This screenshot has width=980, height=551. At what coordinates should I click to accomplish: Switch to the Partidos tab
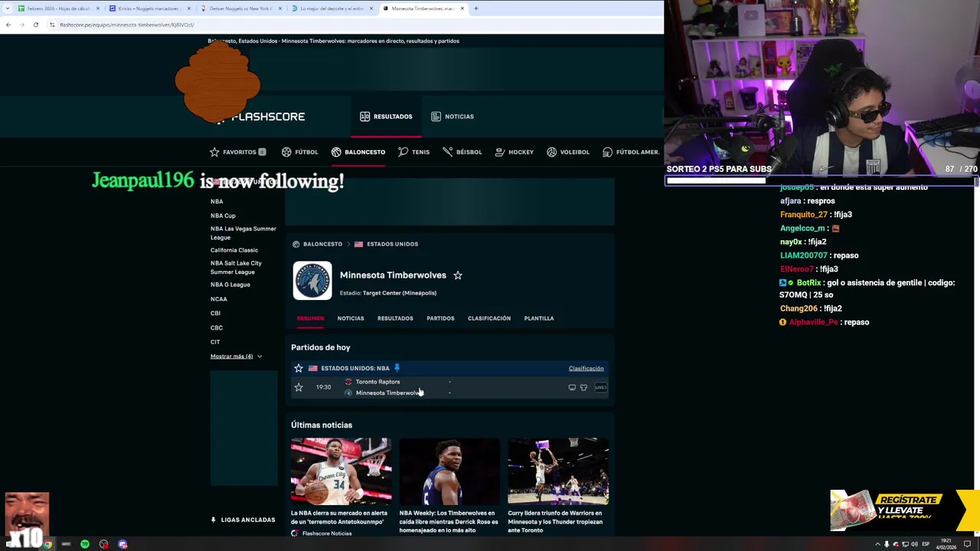point(440,318)
